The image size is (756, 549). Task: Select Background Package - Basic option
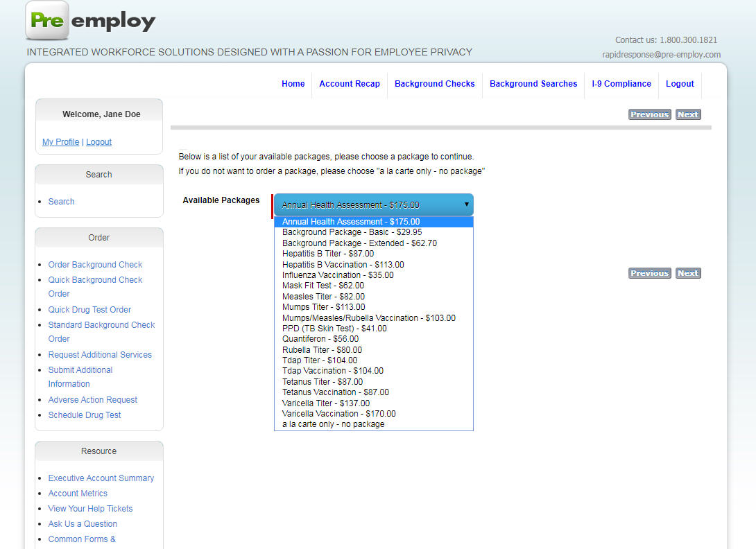tap(352, 232)
